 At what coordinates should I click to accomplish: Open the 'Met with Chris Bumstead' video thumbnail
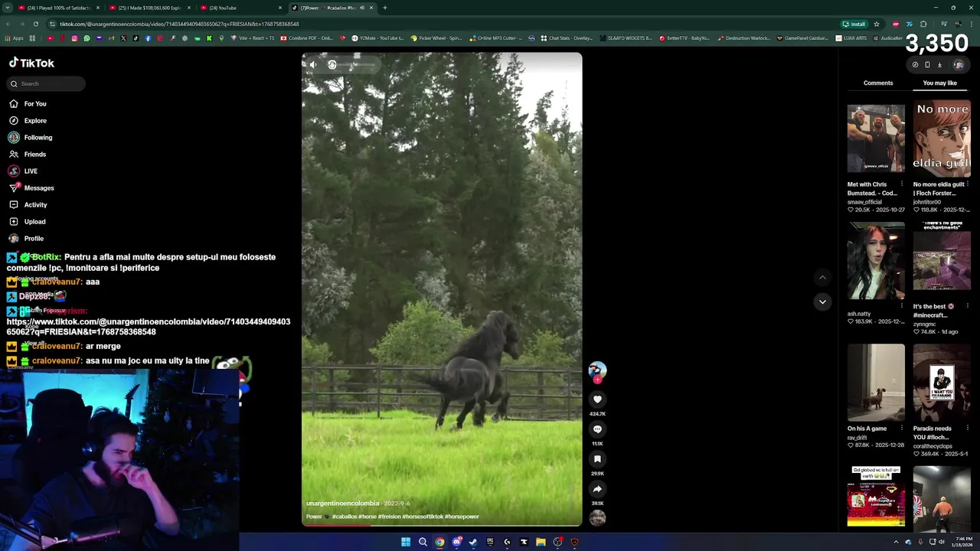[x=876, y=138]
